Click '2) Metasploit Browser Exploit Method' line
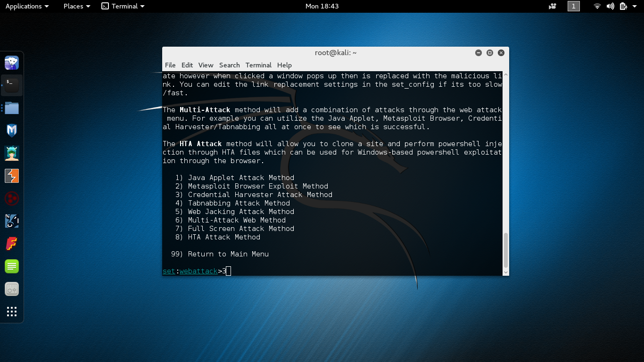Image resolution: width=644 pixels, height=362 pixels. point(252,186)
